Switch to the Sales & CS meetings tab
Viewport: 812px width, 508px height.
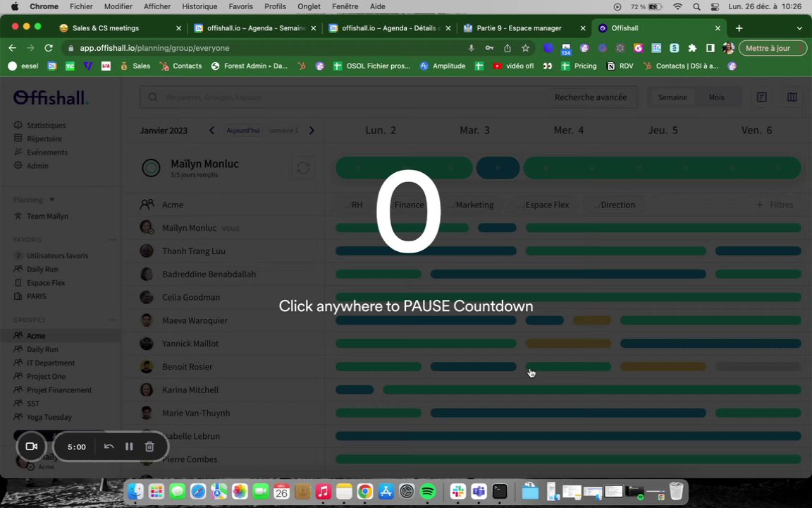pyautogui.click(x=120, y=28)
